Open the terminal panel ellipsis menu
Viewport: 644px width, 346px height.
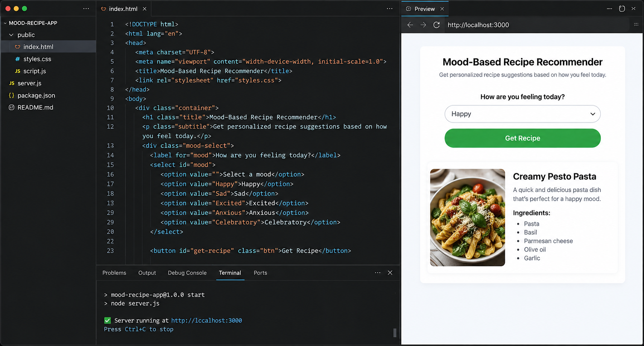tap(378, 273)
